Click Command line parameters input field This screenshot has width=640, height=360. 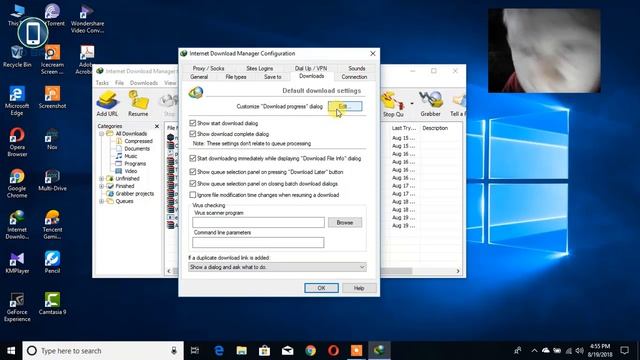[258, 242]
